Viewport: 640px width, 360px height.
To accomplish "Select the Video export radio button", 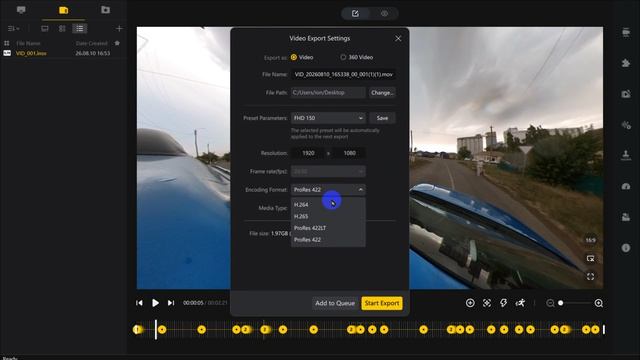I will [x=294, y=57].
